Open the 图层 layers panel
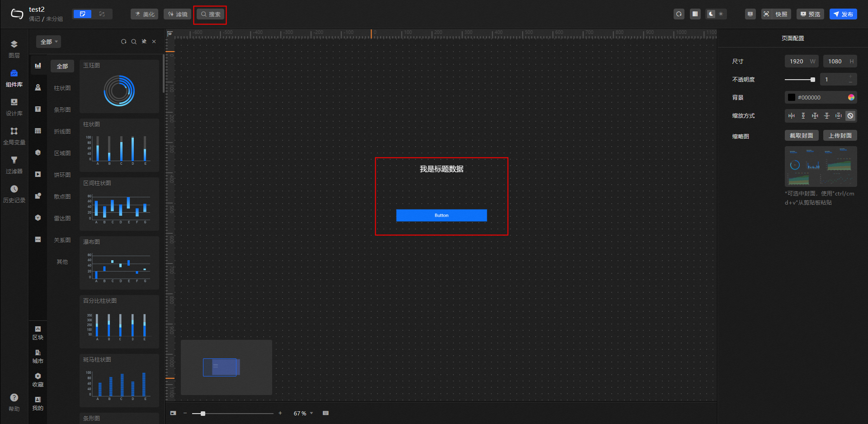This screenshot has height=424, width=868. [x=14, y=49]
